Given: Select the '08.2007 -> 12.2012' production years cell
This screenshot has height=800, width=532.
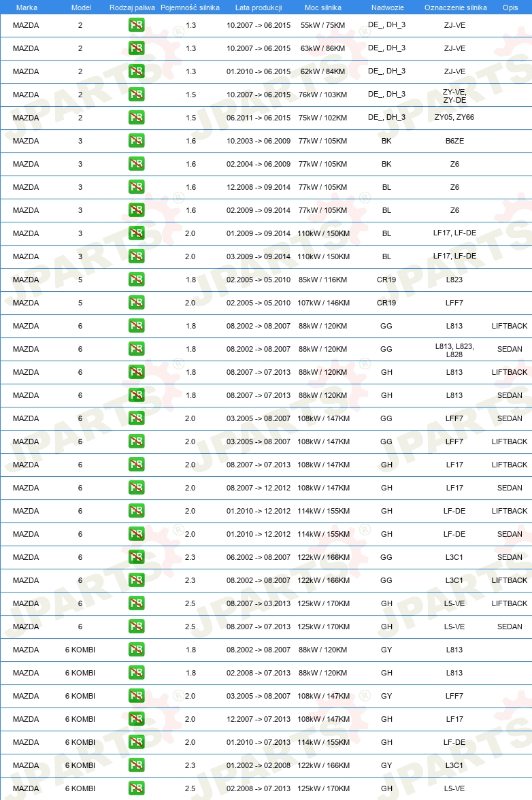Looking at the screenshot, I should click(259, 488).
